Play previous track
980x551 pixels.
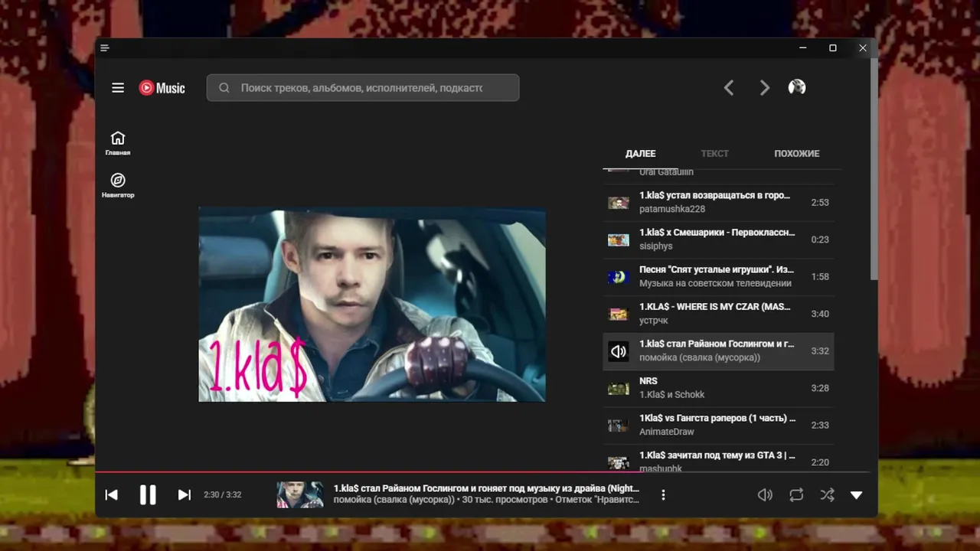click(x=111, y=495)
